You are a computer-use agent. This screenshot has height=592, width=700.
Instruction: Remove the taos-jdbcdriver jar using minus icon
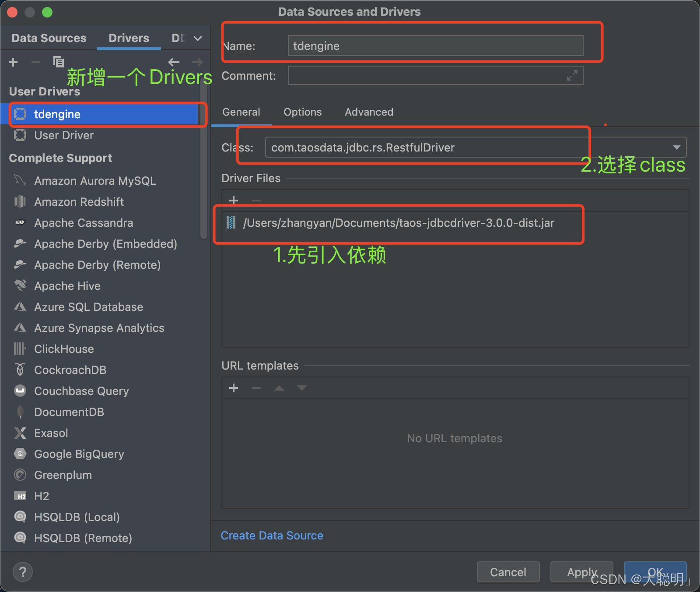256,200
